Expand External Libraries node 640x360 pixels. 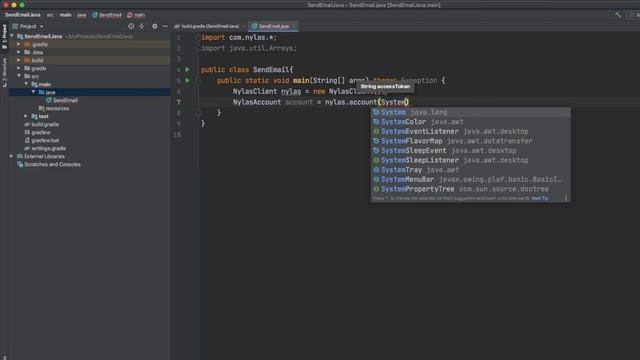[11, 156]
